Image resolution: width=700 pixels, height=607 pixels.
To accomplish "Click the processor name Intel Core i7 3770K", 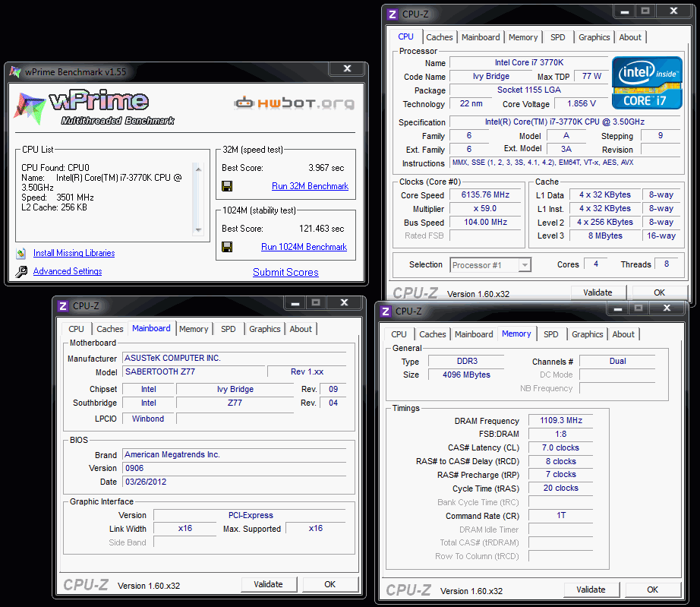I will [529, 62].
